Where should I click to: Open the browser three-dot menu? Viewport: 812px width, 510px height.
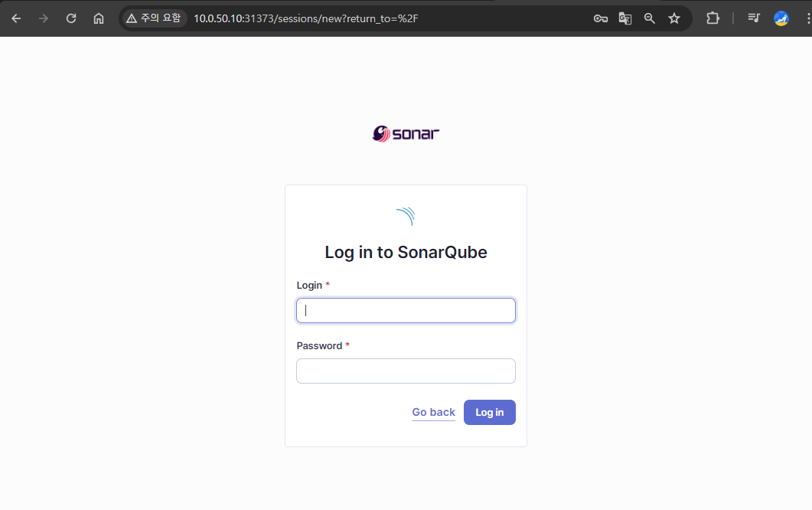tap(808, 18)
